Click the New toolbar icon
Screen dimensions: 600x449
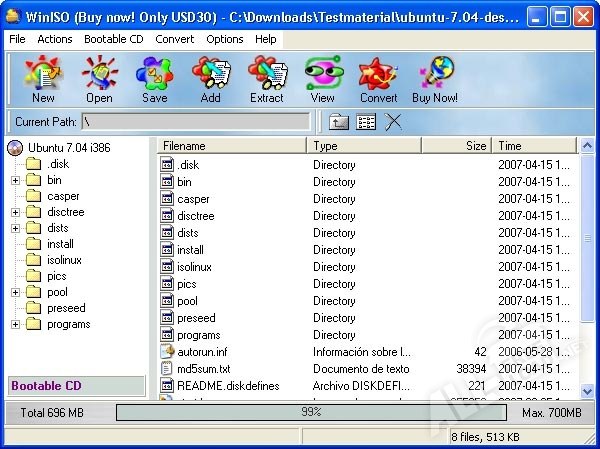[x=43, y=79]
